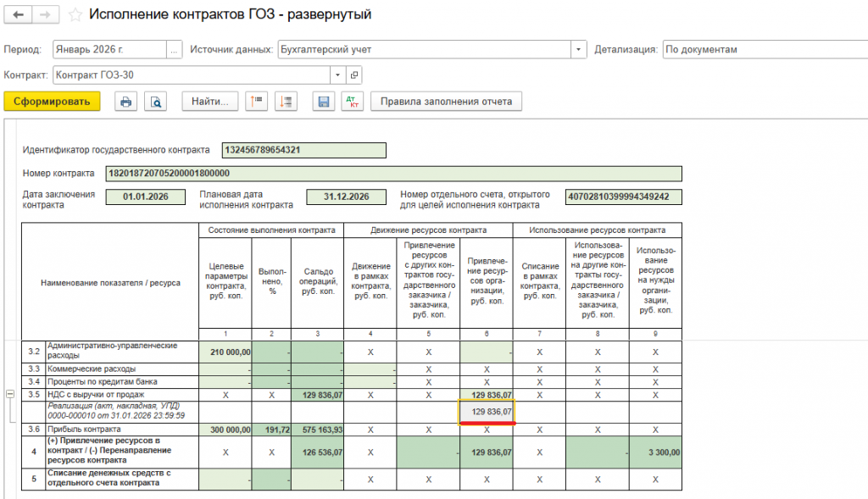Select the 300 000,00 cell in Прибыль контракта
The image size is (868, 499).
pyautogui.click(x=225, y=430)
